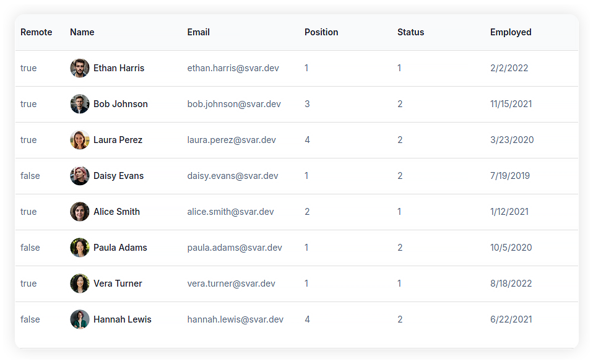Select Vera Turner's avatar picture
593x364 pixels.
(x=80, y=284)
